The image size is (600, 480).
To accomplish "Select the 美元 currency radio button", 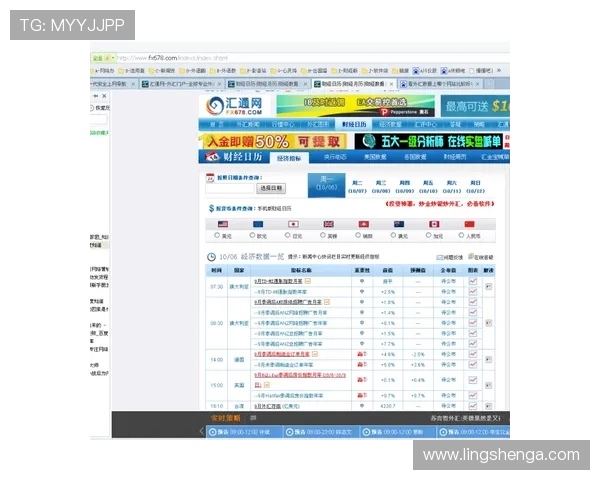I will (x=217, y=236).
